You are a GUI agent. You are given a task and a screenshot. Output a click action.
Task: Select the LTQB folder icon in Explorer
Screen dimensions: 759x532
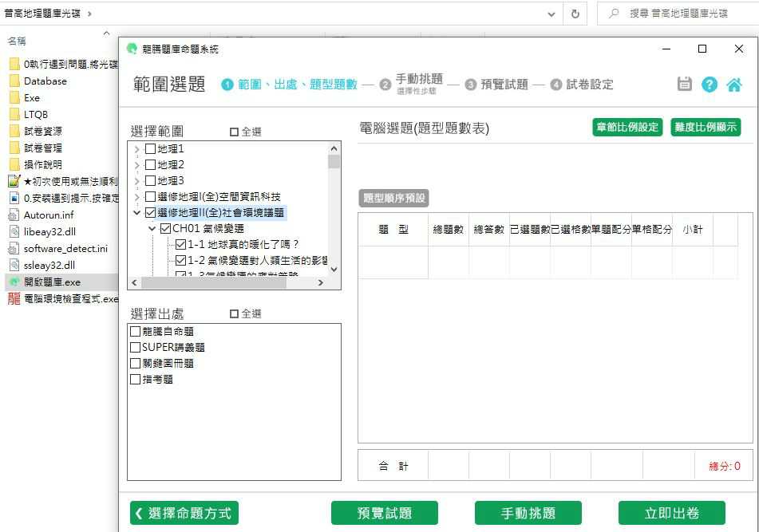(x=14, y=115)
